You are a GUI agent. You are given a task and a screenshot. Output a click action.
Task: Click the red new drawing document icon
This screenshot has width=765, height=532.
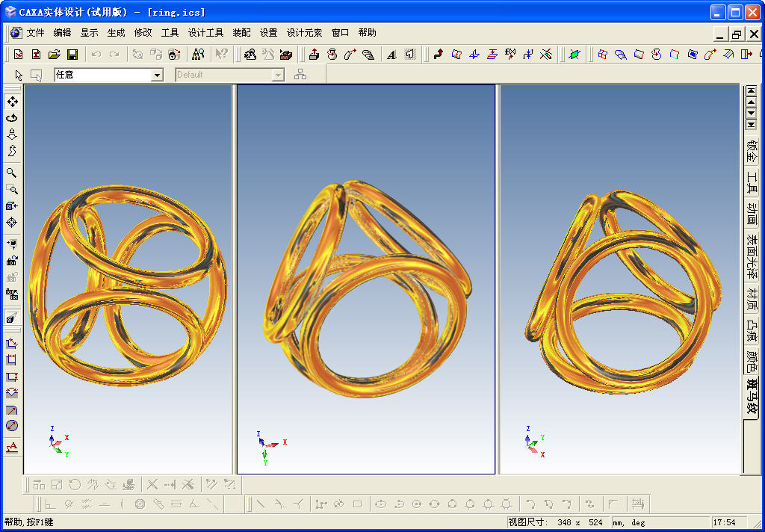tap(36, 55)
